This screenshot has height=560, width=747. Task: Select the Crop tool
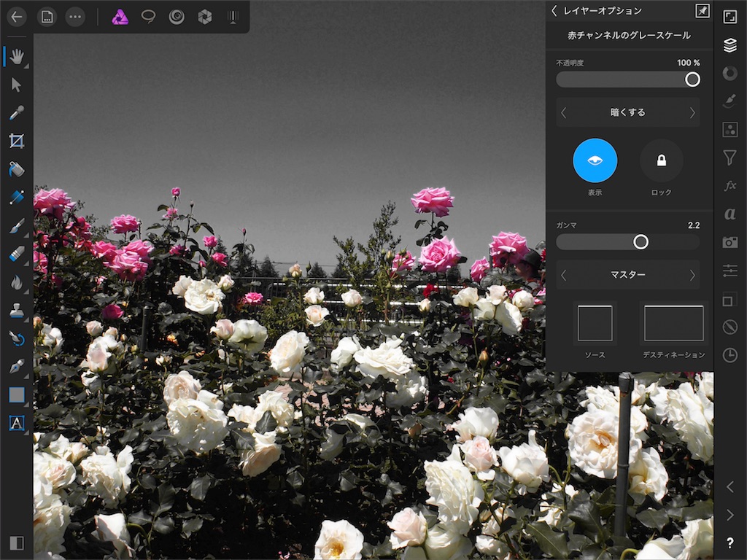click(x=17, y=141)
